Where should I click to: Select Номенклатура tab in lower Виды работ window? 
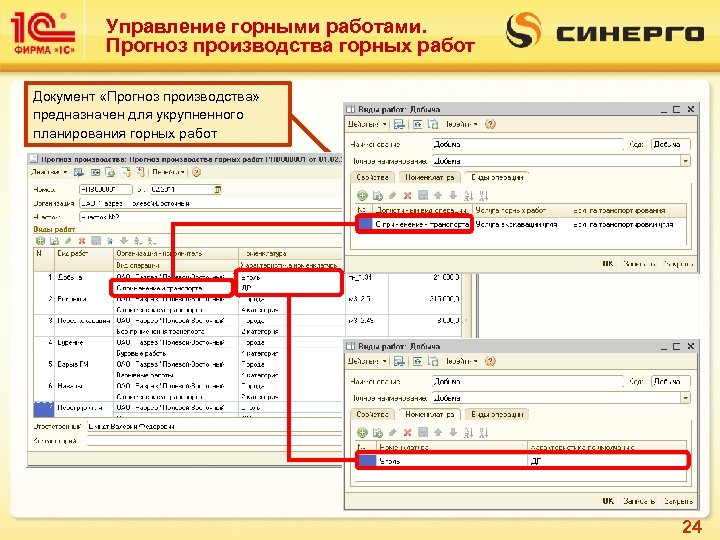tap(430, 414)
